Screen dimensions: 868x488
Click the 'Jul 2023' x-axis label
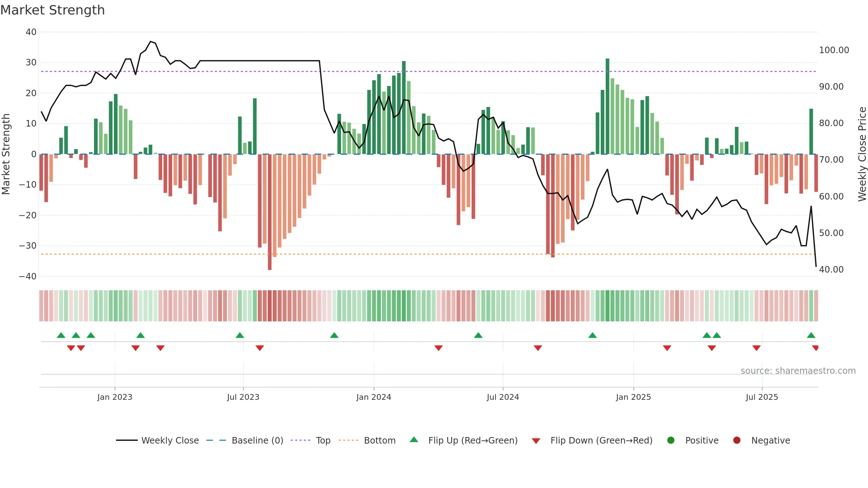point(243,397)
